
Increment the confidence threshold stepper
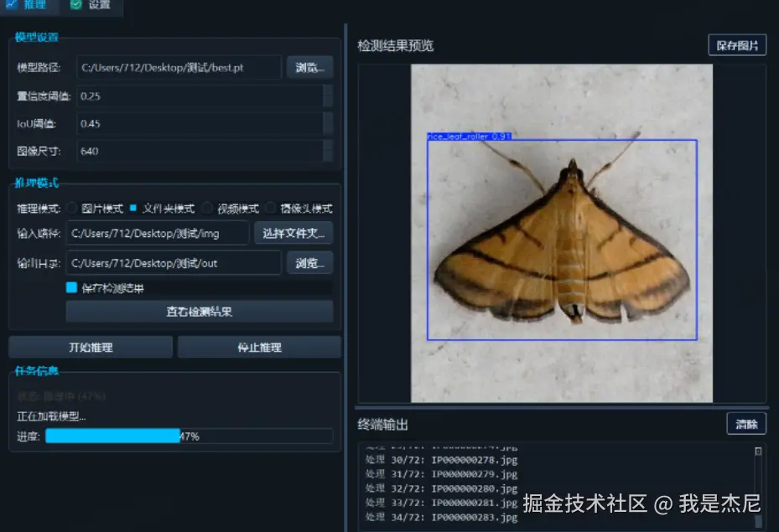pyautogui.click(x=328, y=92)
